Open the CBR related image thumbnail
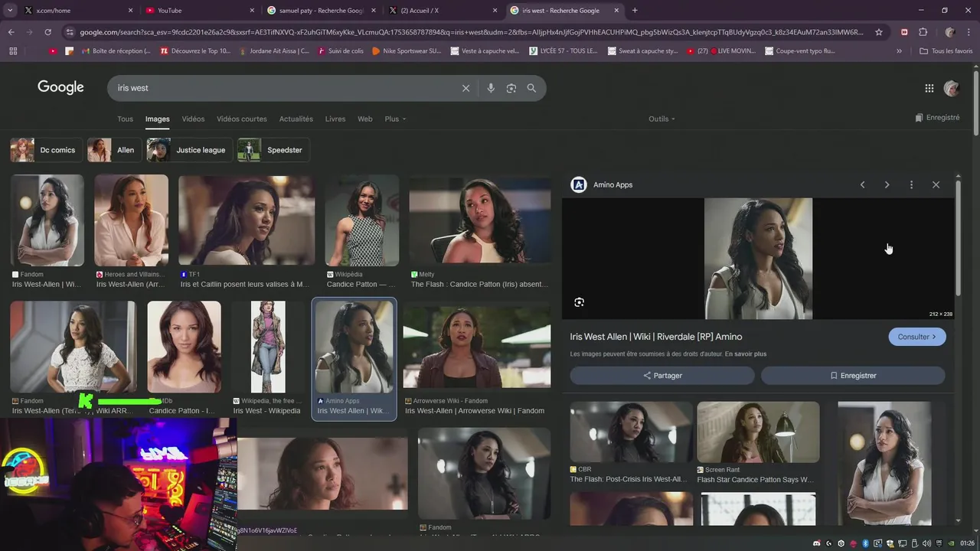The width and height of the screenshot is (980, 551). click(x=632, y=432)
